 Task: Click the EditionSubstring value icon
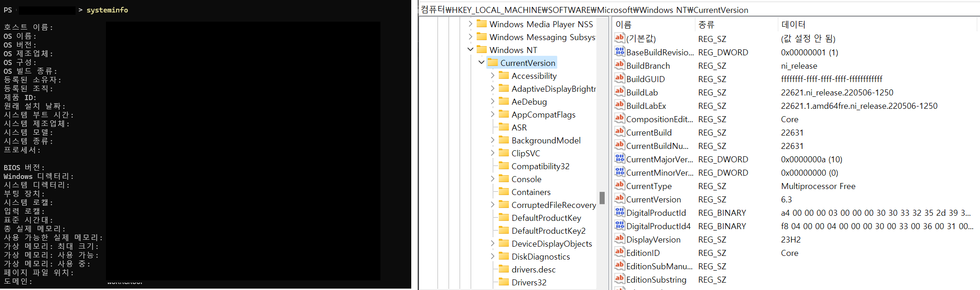point(620,278)
